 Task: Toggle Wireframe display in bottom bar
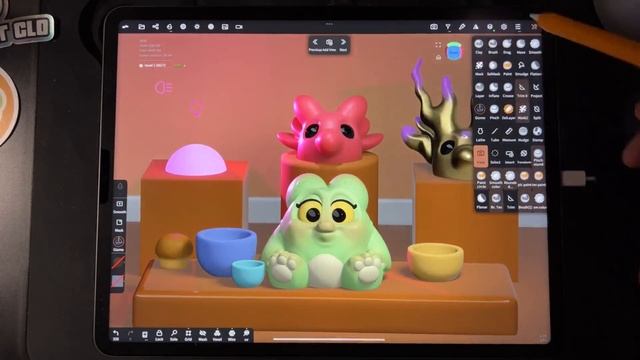click(x=232, y=335)
